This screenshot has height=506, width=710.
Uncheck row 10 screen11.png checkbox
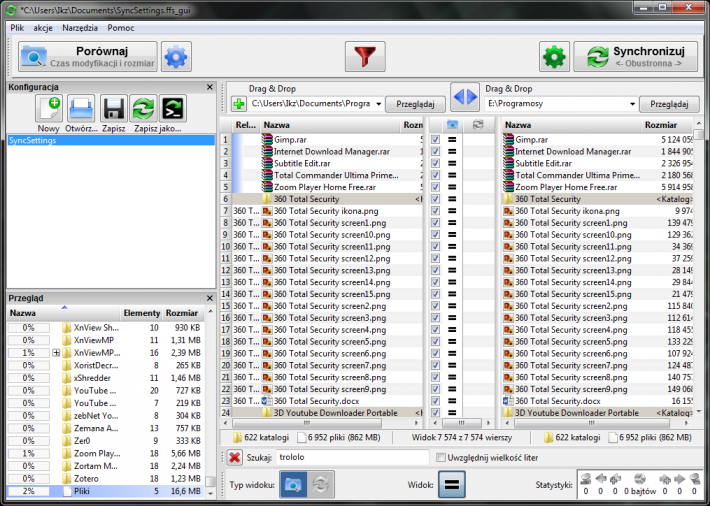tap(435, 246)
